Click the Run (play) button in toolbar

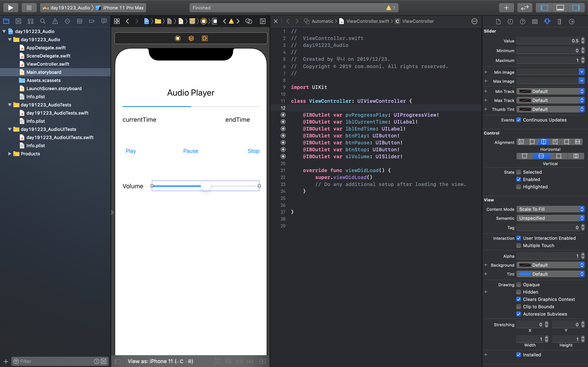click(10, 8)
